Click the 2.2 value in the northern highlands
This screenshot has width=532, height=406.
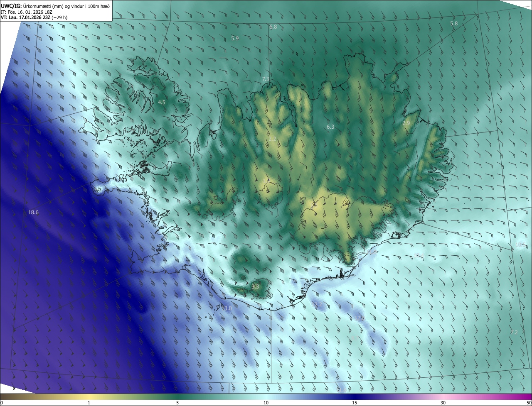(x=272, y=139)
